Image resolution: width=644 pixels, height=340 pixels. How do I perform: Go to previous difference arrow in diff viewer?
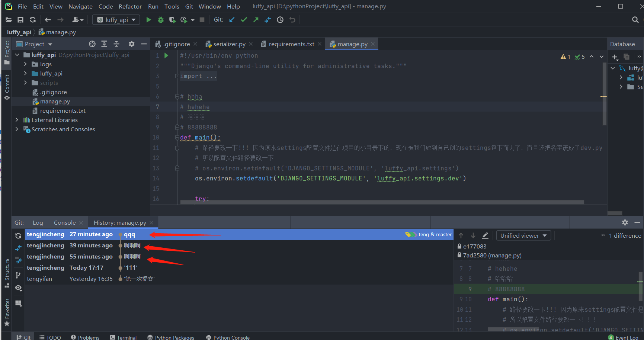point(461,235)
